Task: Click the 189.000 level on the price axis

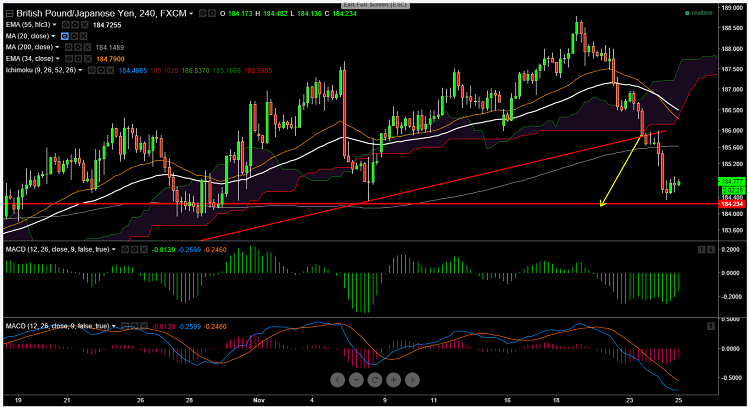Action: (732, 8)
